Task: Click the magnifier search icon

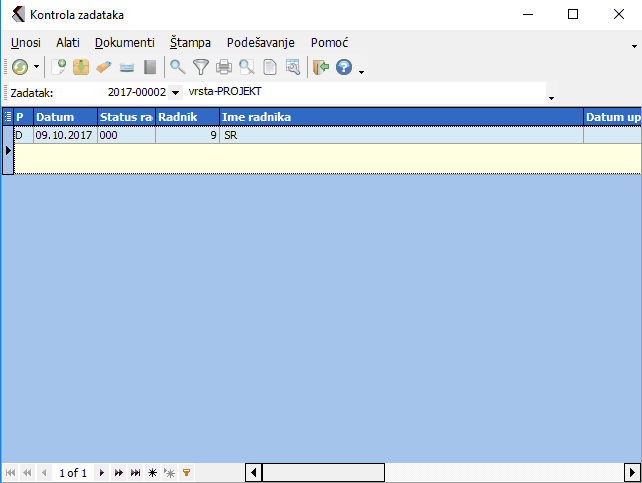Action: click(x=177, y=67)
